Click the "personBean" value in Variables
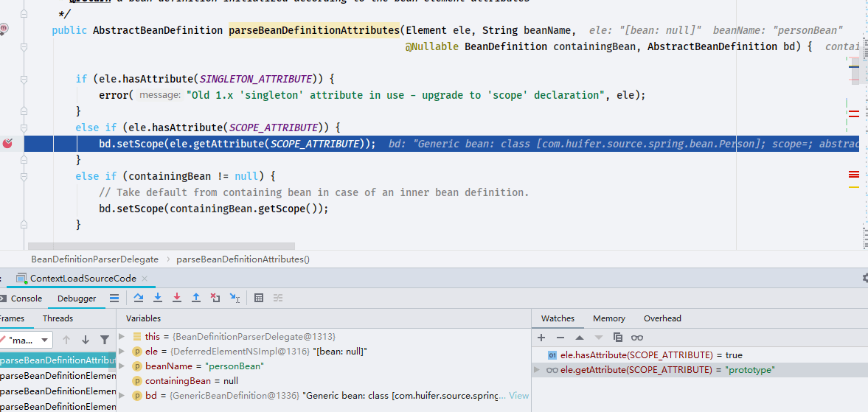The image size is (868, 412). click(x=235, y=366)
